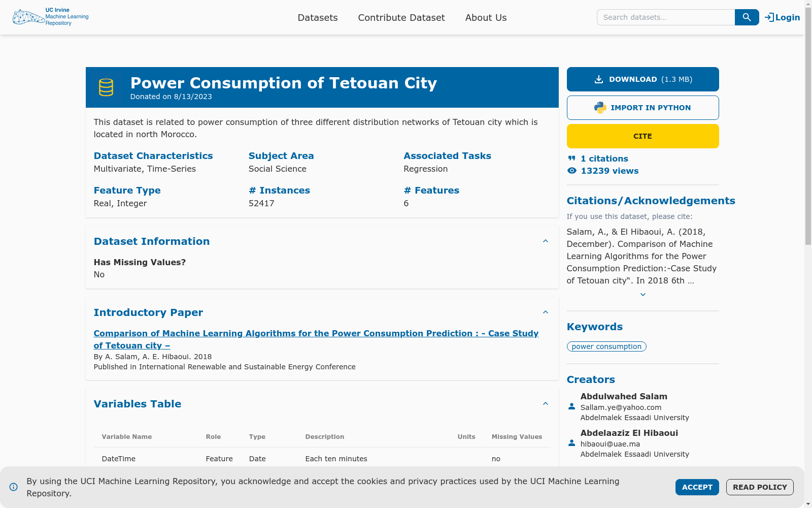Expand the full citation text chevron
Image resolution: width=812 pixels, height=508 pixels.
coord(643,295)
